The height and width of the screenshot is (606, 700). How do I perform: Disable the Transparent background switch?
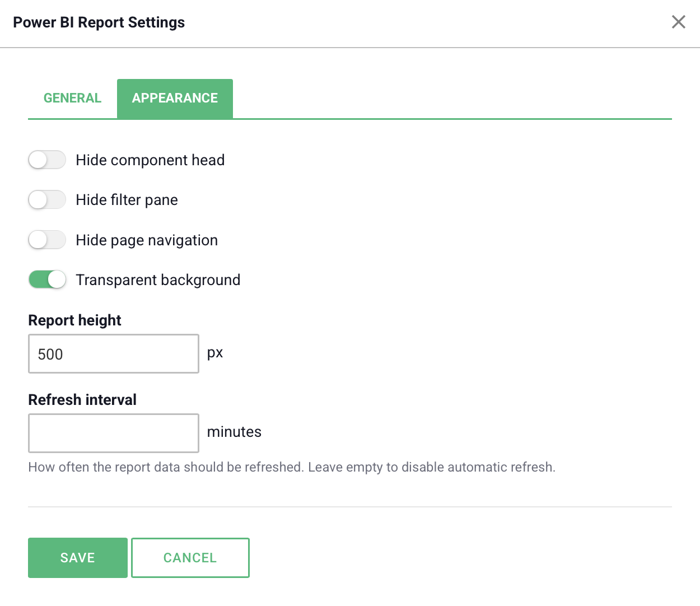(47, 279)
